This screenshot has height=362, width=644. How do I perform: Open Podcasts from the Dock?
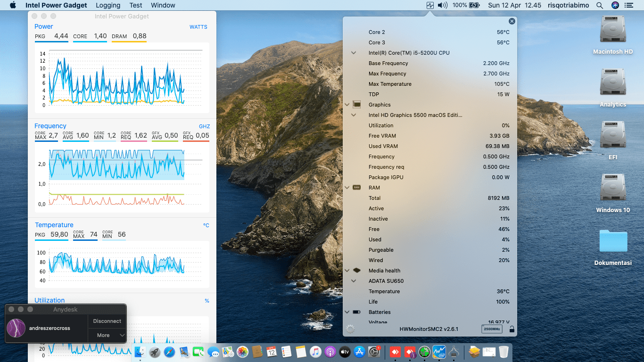pyautogui.click(x=330, y=352)
